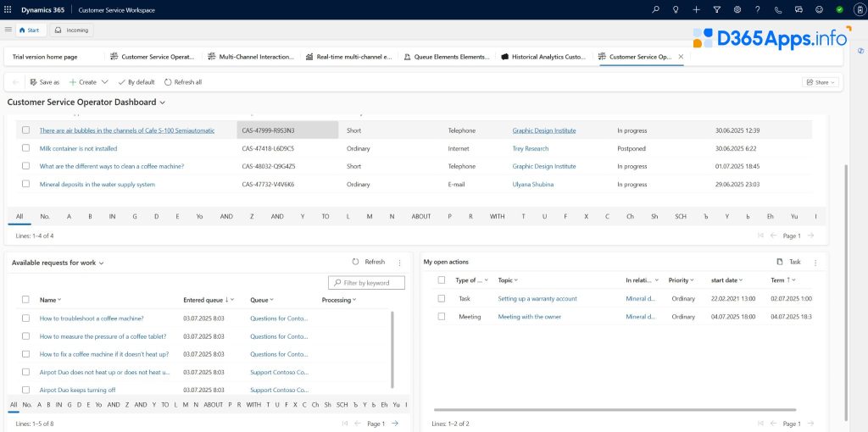Switch to the Incoming tab
This screenshot has width=868, height=432.
tap(71, 30)
